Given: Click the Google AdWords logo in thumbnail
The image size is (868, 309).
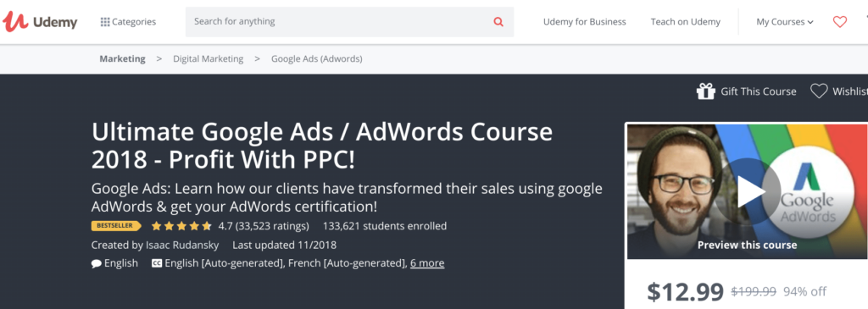Looking at the screenshot, I should (x=807, y=192).
